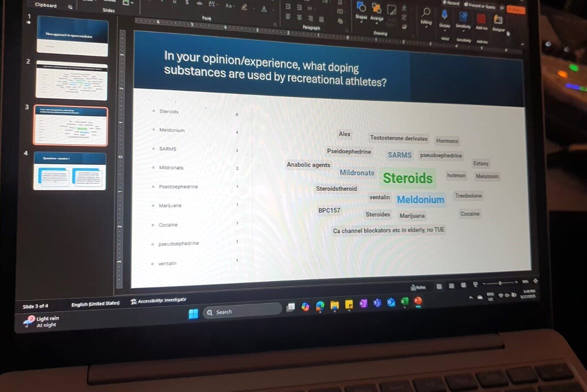The image size is (587, 392).
Task: Open Excel from the taskbar
Action: (404, 301)
